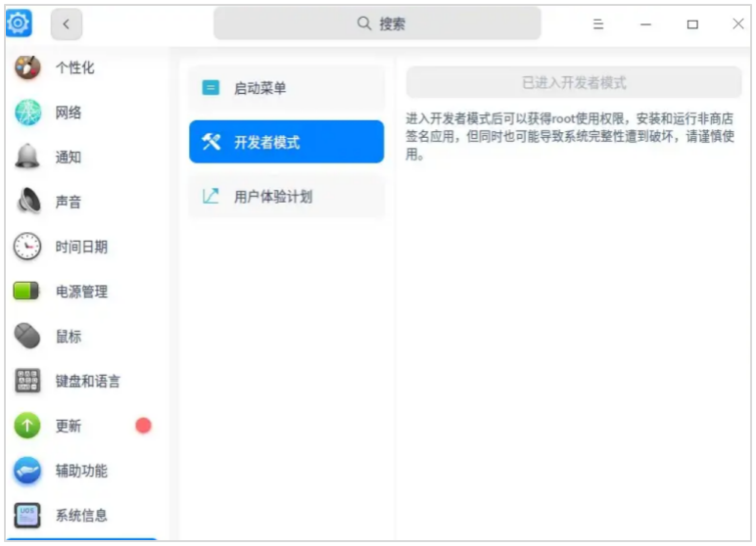Image resolution: width=756 pixels, height=546 pixels.
Task: Go back using the back arrow button
Action: (67, 24)
